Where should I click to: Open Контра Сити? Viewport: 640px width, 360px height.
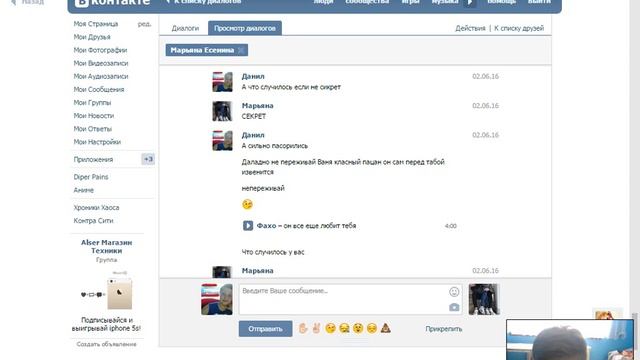[93, 220]
